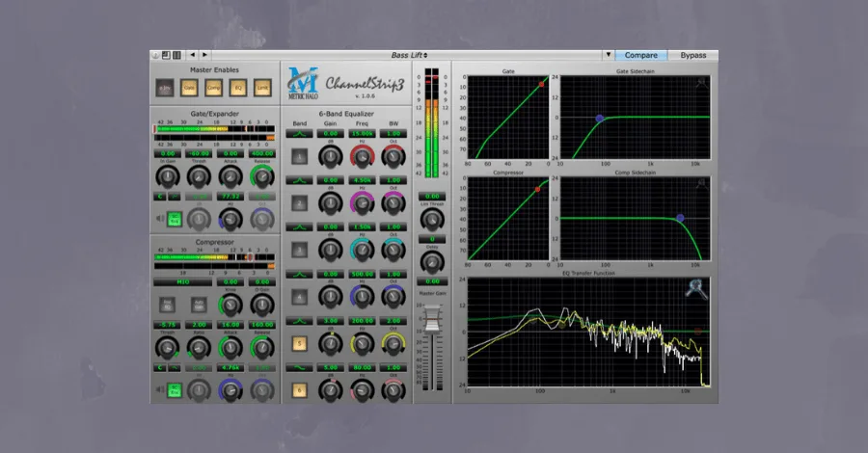Viewport: 868px width, 453px height.
Task: Click the blue node in Comp Sidechain graph
Action: click(x=680, y=219)
